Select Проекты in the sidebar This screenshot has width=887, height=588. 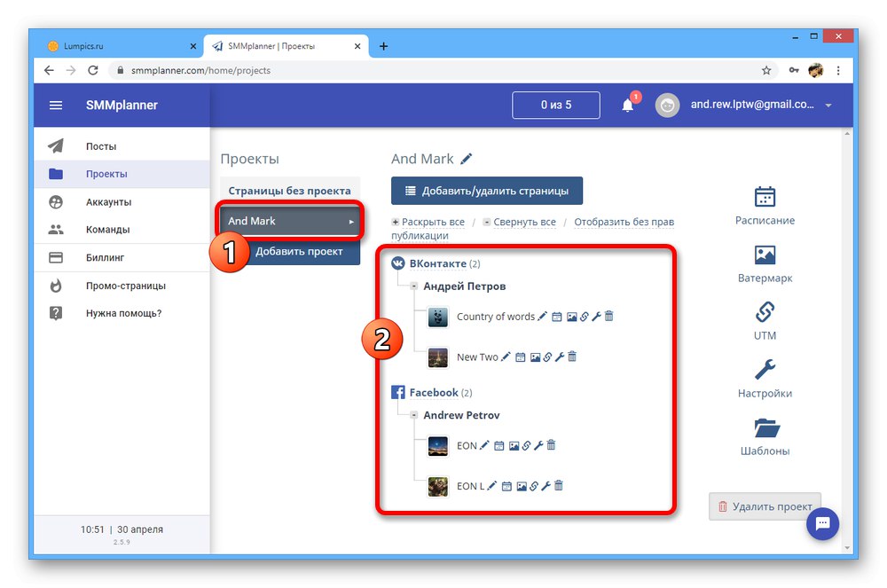pyautogui.click(x=122, y=174)
